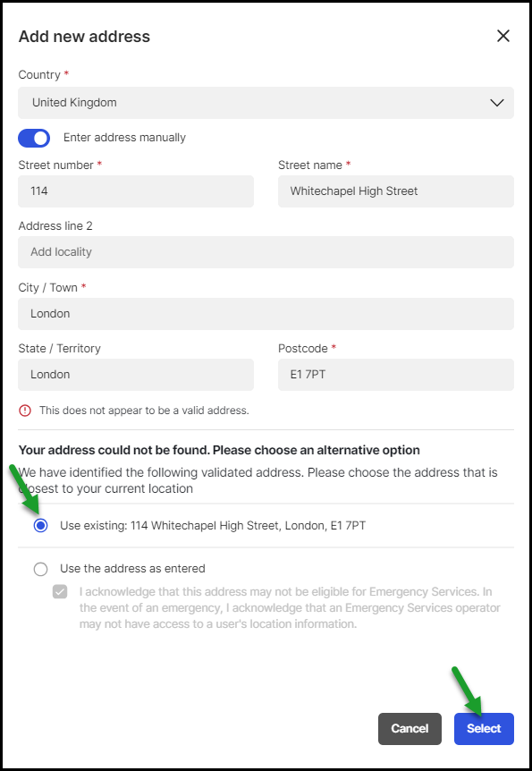
Task: Click the Use the address as entered label
Action: tap(132, 569)
